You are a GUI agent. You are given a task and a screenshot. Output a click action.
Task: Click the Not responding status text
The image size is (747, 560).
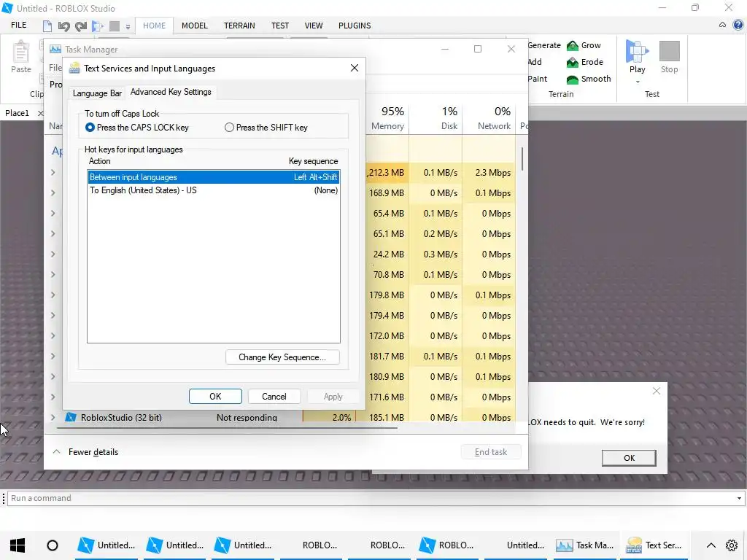247,417
